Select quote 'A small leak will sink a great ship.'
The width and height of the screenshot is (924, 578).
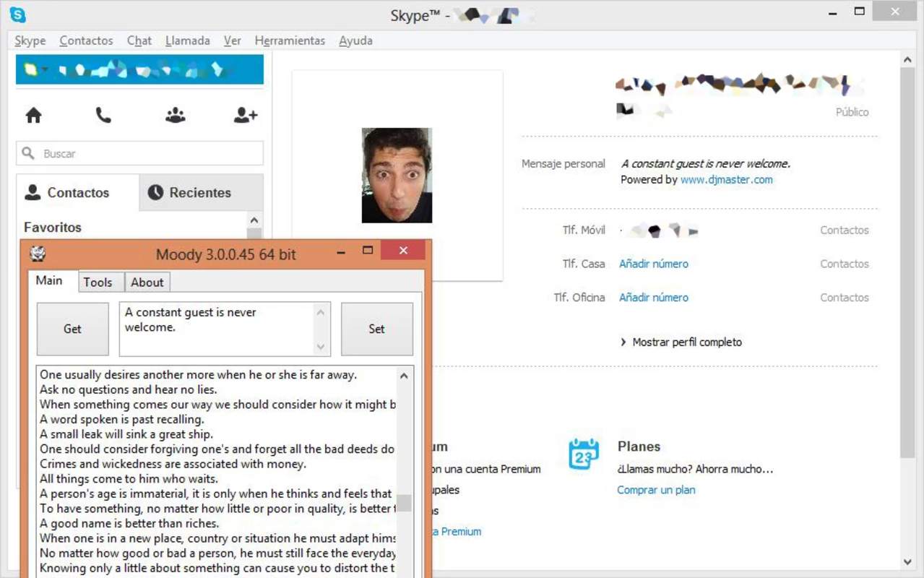coord(126,434)
